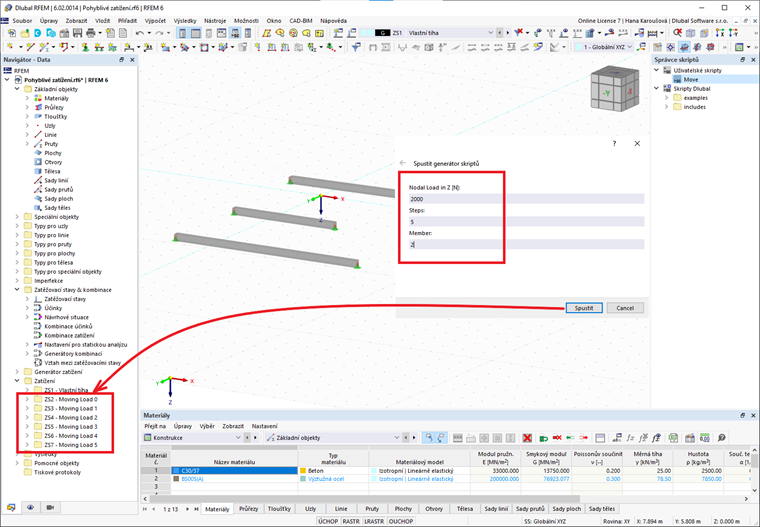
Task: Click the view in -Y direction icon
Action: [x=733, y=32]
